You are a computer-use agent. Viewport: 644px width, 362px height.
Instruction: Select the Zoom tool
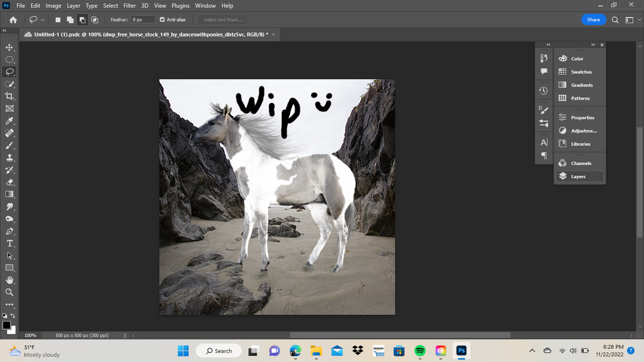(10, 292)
